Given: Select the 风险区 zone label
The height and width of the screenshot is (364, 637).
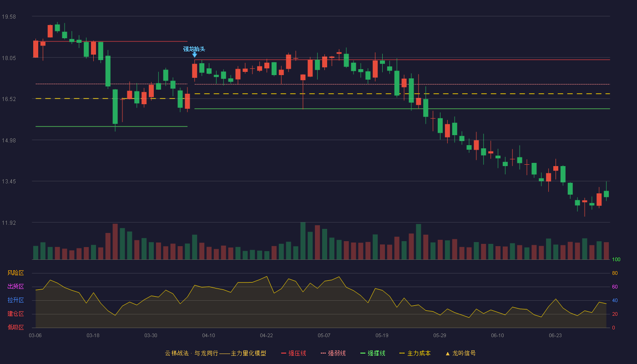Looking at the screenshot, I should 15,273.
